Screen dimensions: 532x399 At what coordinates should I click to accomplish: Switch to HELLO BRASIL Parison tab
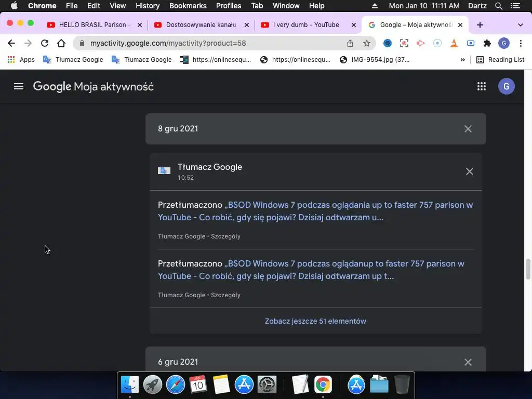[94, 25]
